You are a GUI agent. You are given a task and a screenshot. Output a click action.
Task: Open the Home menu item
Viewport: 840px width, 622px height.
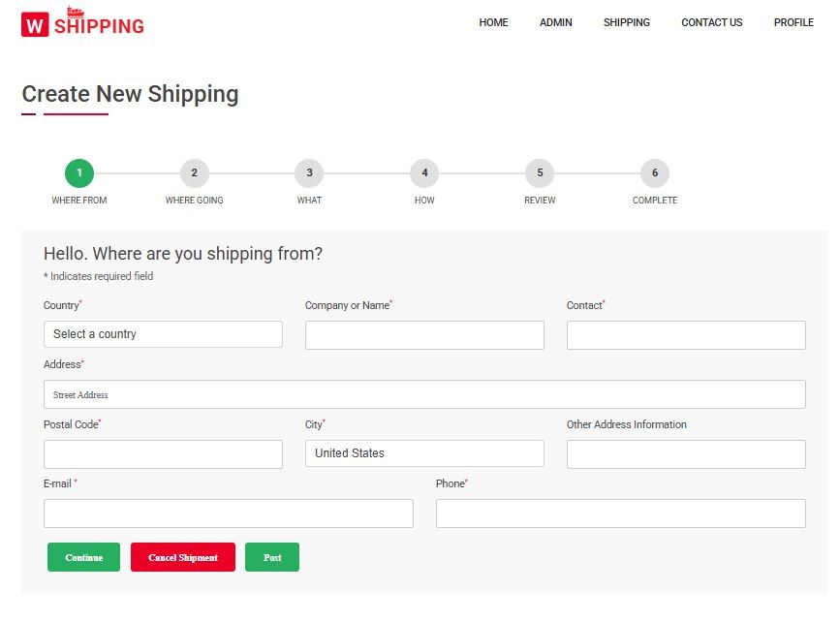[x=493, y=22]
